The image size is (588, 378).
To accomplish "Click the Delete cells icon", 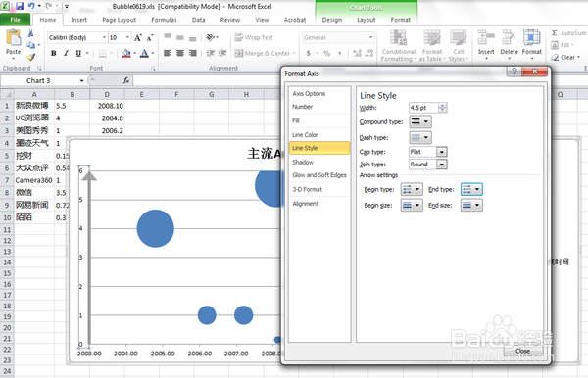I will (509, 38).
